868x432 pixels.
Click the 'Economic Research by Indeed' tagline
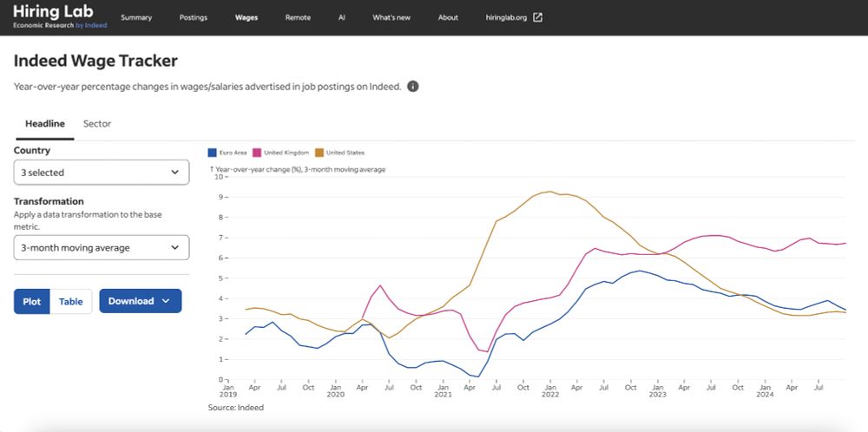(60, 25)
